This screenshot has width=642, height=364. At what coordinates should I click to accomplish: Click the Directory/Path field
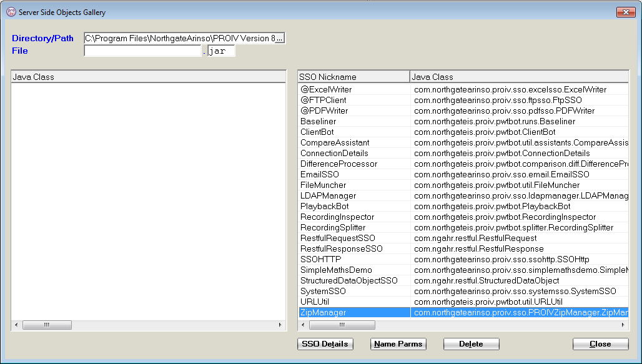pyautogui.click(x=180, y=39)
